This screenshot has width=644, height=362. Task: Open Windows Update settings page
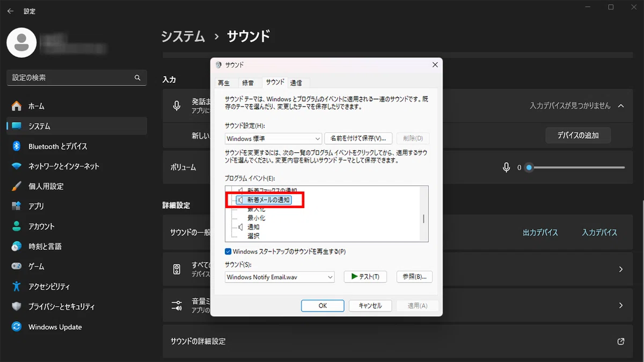point(77,327)
